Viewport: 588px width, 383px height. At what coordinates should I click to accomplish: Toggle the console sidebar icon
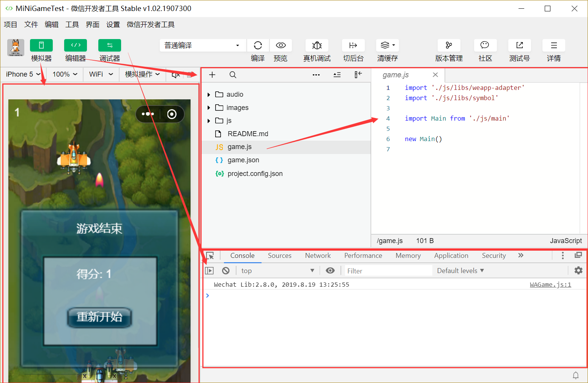tap(210, 271)
